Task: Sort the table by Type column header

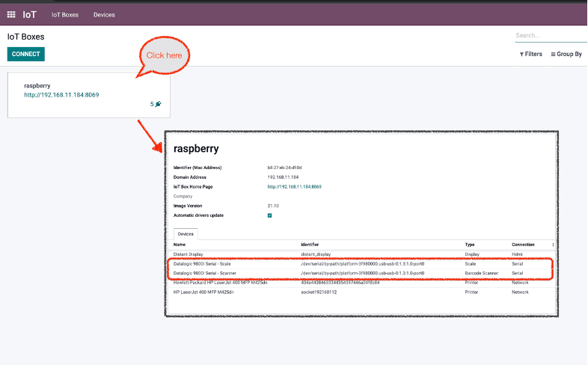Action: [471, 245]
